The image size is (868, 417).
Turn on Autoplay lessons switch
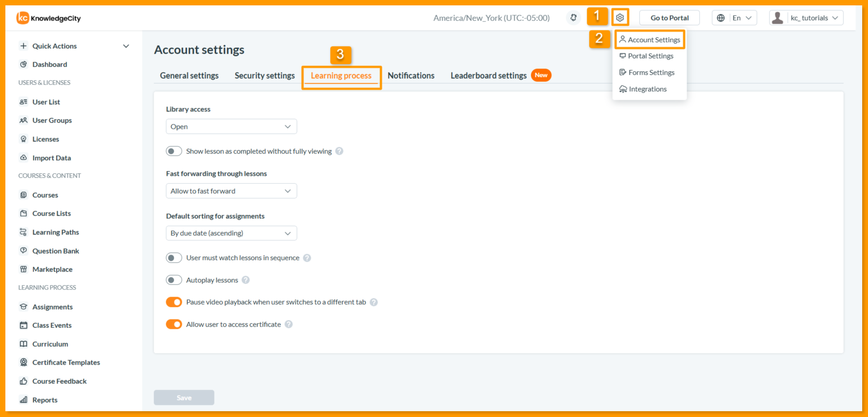point(174,280)
